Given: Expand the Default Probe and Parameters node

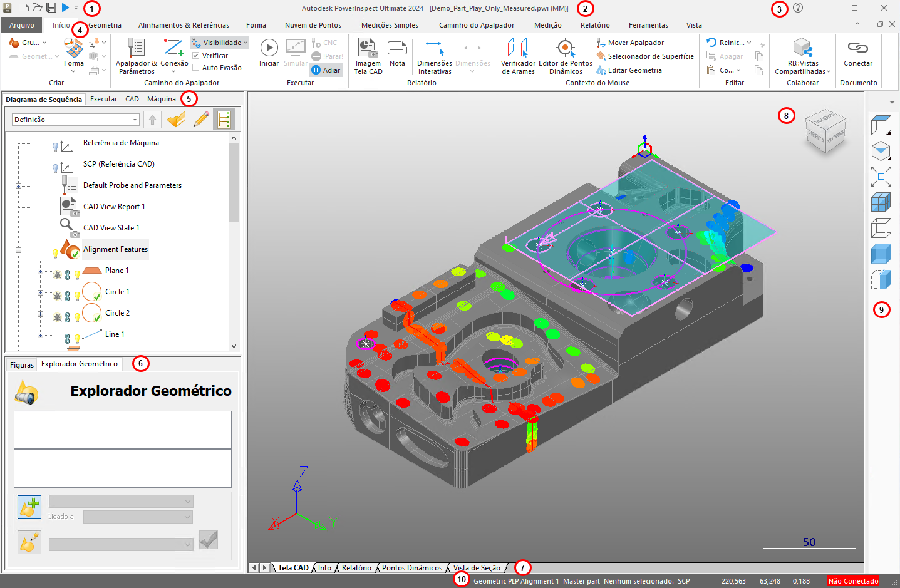Looking at the screenshot, I should (18, 186).
